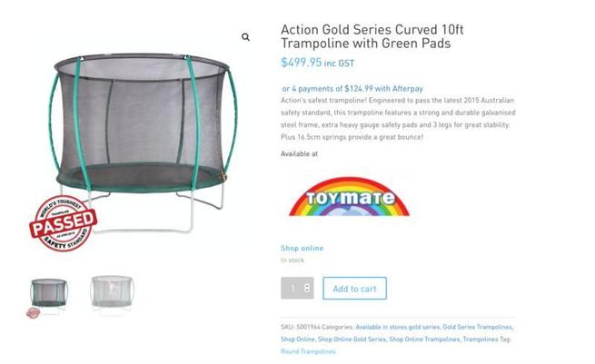
Task: Click the red PASSED safety standard badge
Action: [62, 220]
